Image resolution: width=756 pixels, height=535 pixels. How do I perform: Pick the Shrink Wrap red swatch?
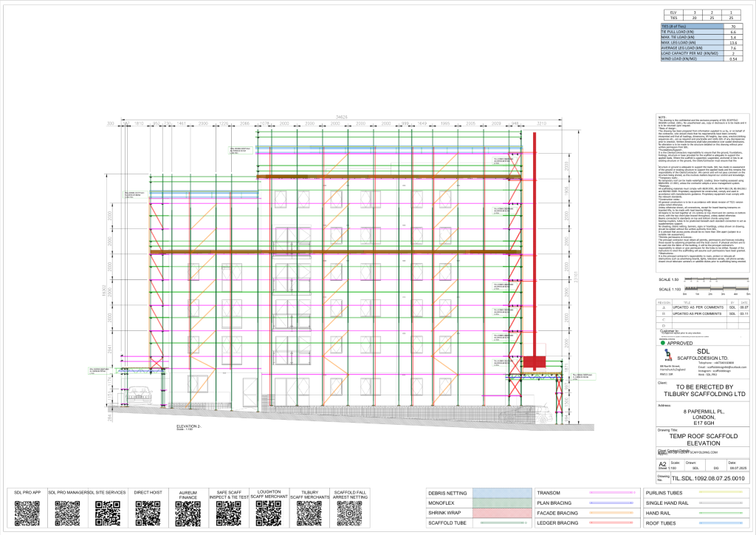502,513
